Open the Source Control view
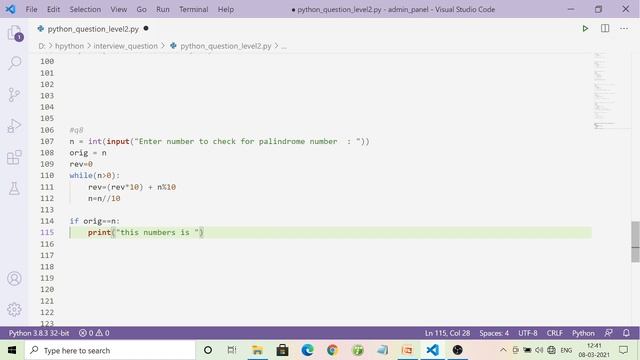The image size is (640, 360). (x=14, y=95)
